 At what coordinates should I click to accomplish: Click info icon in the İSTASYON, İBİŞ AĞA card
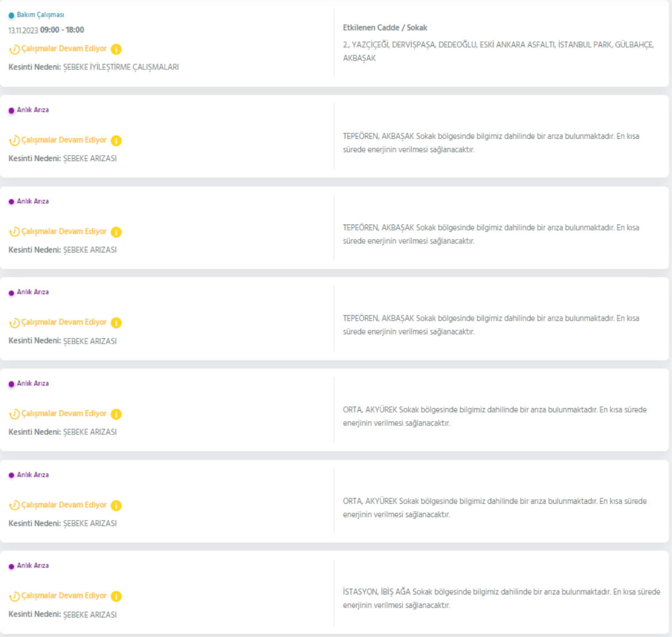click(116, 596)
